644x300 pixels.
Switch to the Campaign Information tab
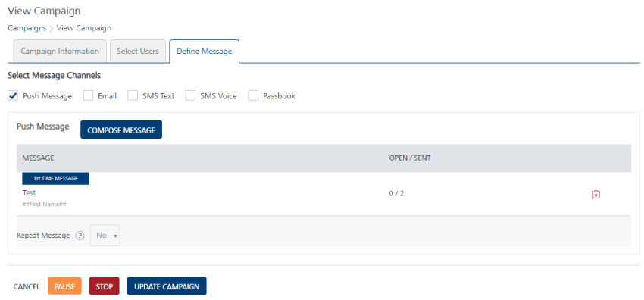pyautogui.click(x=60, y=52)
